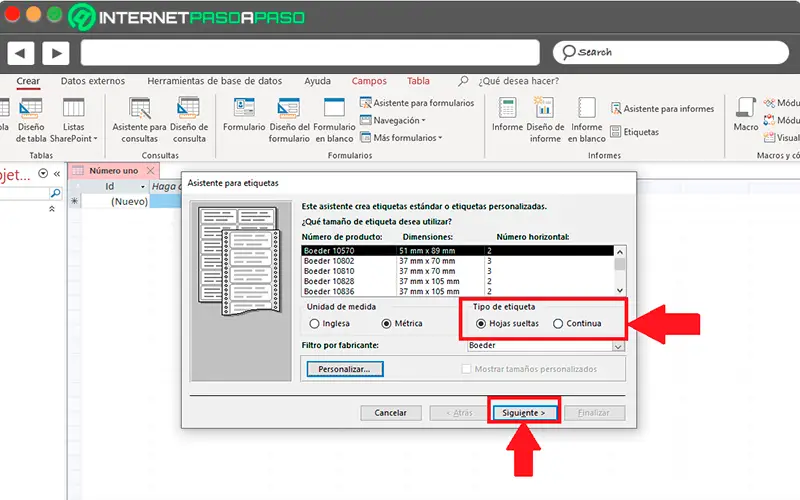
Task: Open Diseño de consulta
Action: tap(189, 120)
